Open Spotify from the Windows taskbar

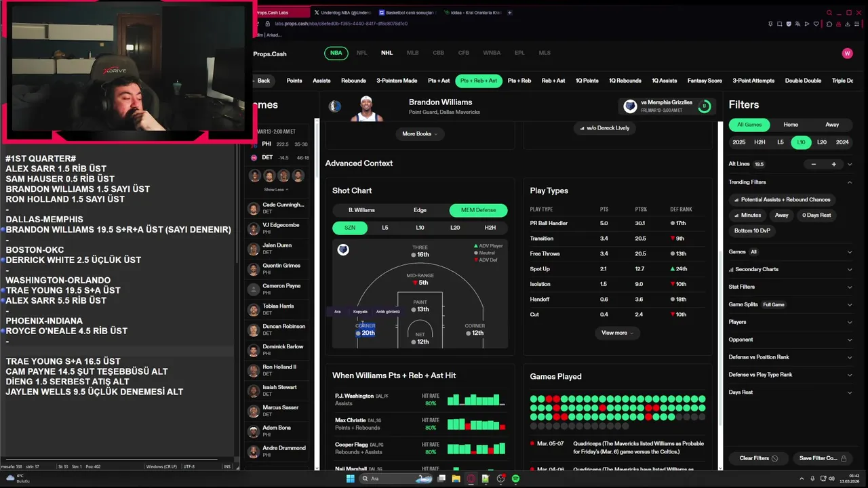[x=515, y=479]
